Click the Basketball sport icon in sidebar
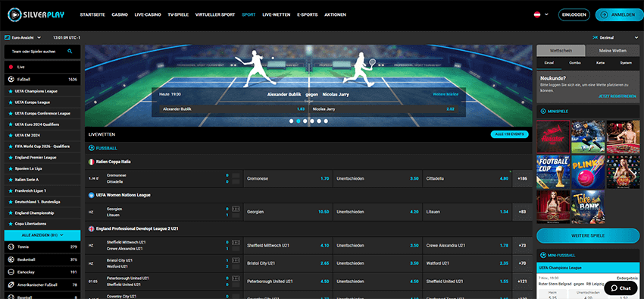Image resolution: width=644 pixels, height=299 pixels. 11,260
